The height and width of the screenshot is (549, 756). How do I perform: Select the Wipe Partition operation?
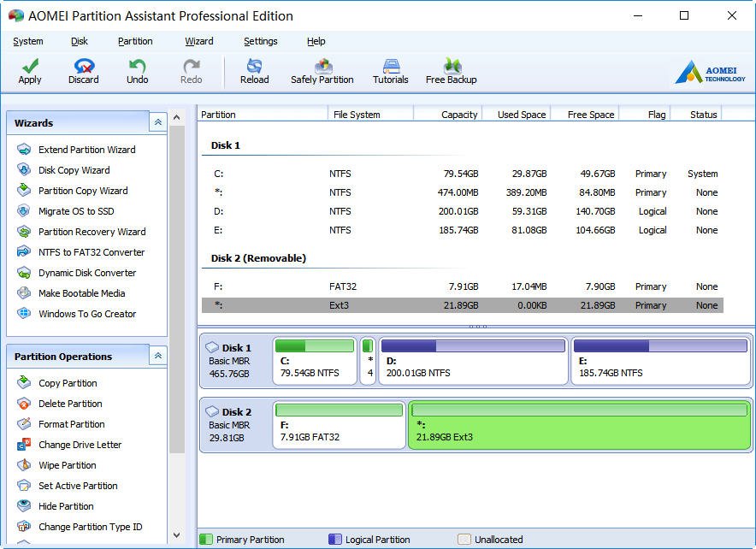(x=67, y=465)
